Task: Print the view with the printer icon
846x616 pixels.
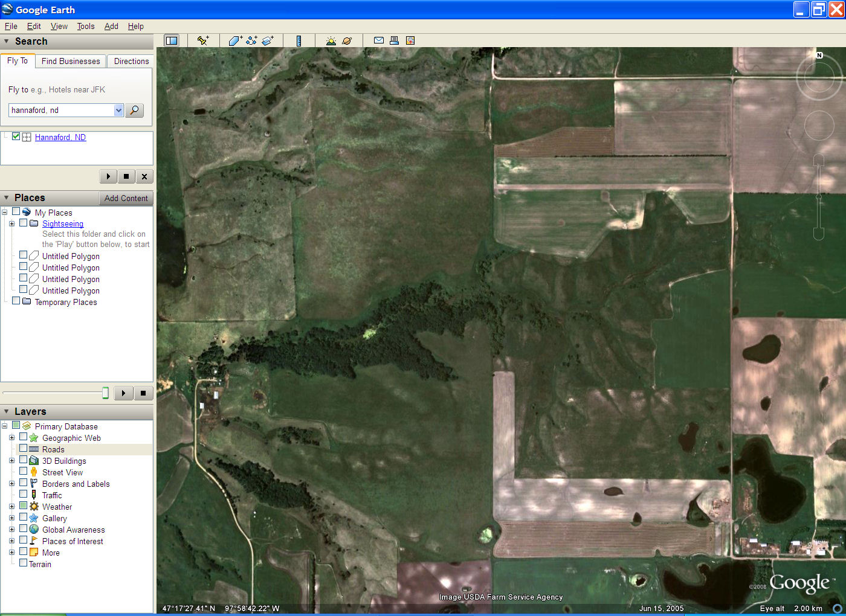Action: point(394,40)
